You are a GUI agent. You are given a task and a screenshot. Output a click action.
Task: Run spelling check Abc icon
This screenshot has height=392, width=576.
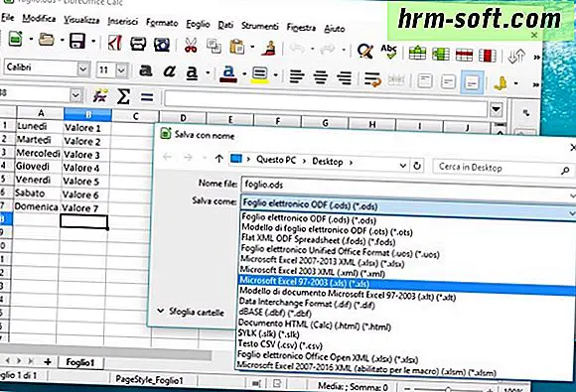[x=388, y=52]
